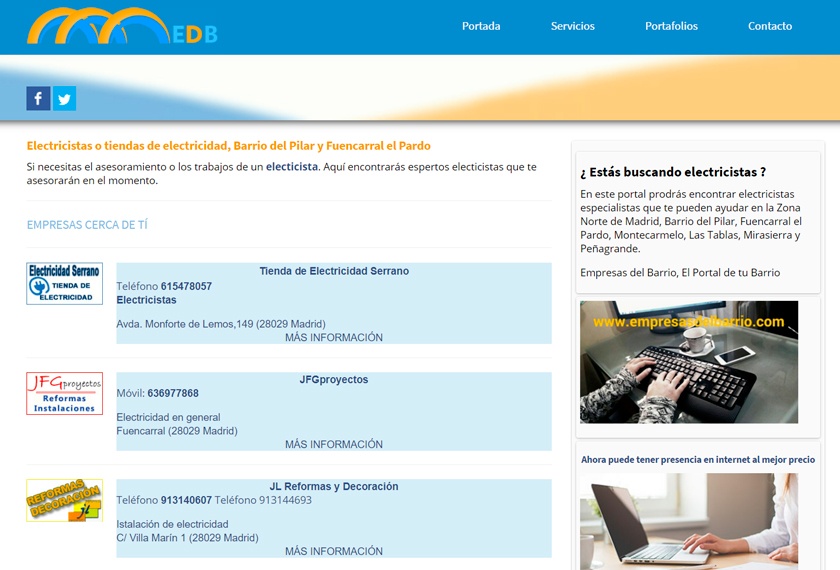Click 'Fuencarral (28029 Madrid)' address text
Screen dimensions: 840x570
coord(177,431)
